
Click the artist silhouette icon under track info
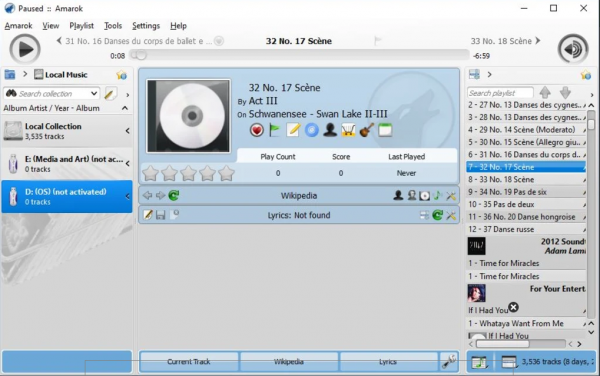click(330, 130)
